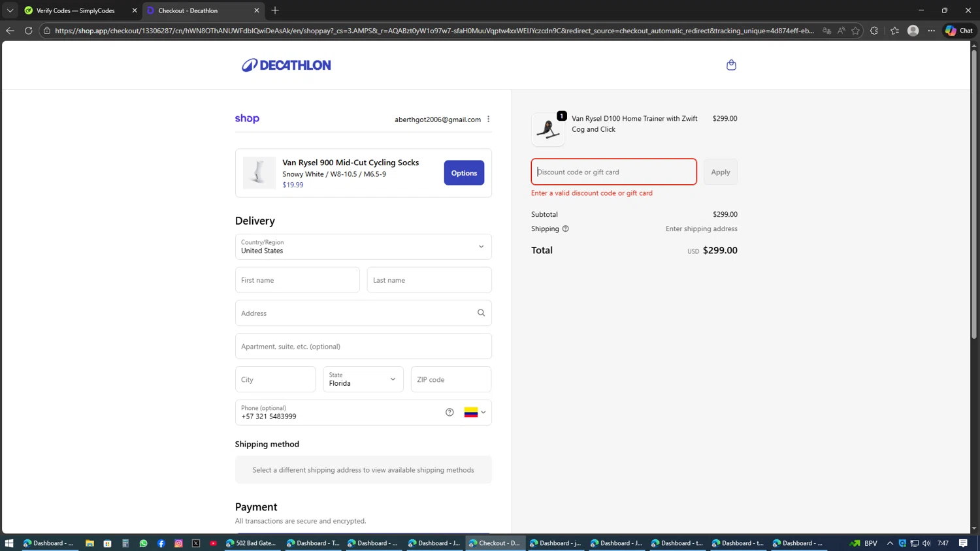Show hidden system tray icons
The width and height of the screenshot is (980, 551).
tap(890, 543)
